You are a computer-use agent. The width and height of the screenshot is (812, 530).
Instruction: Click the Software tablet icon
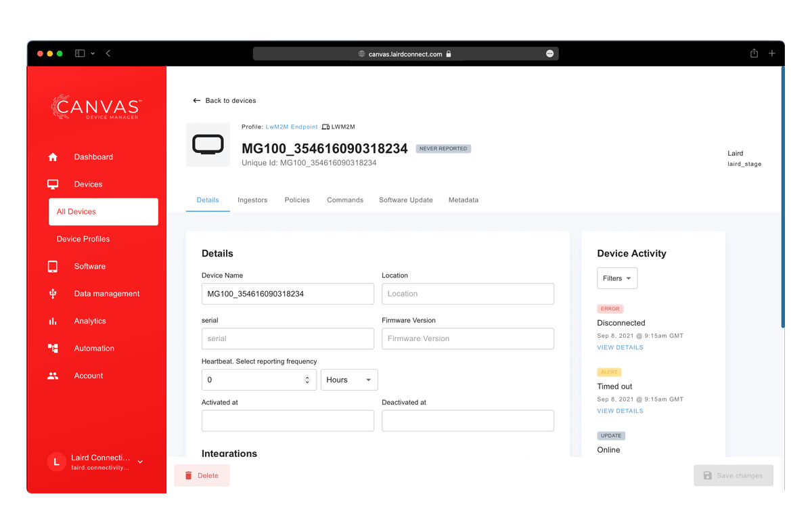[x=53, y=267]
